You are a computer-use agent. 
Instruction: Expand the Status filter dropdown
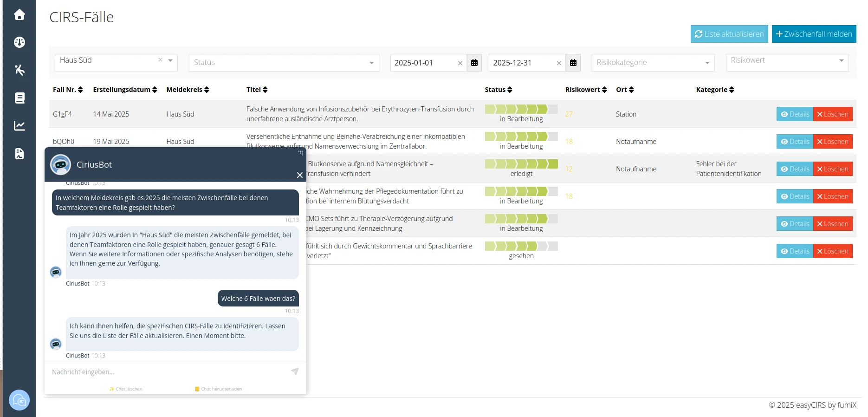pyautogui.click(x=284, y=63)
